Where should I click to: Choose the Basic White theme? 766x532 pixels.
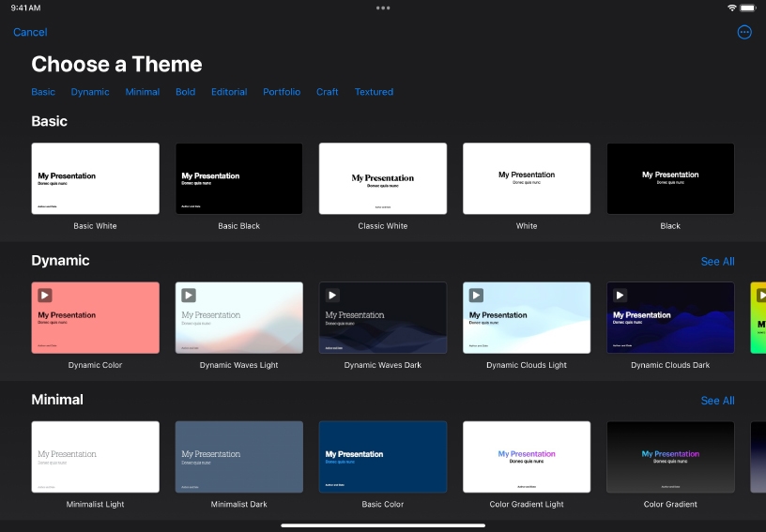(95, 178)
